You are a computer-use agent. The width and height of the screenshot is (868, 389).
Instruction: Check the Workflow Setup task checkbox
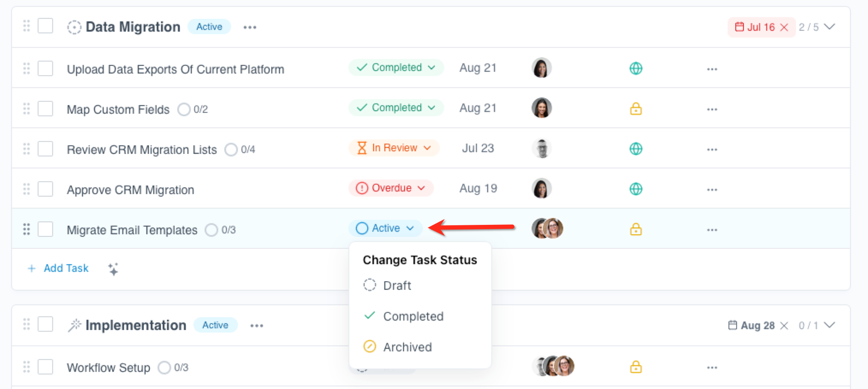tap(45, 367)
